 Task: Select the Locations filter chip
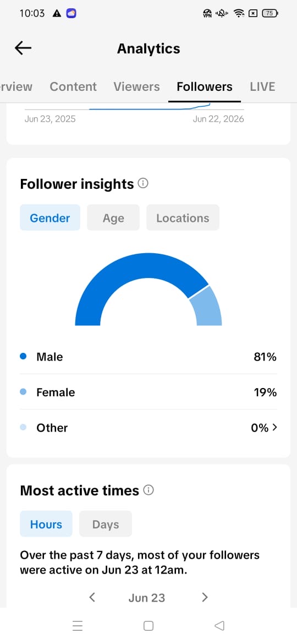coord(183,217)
